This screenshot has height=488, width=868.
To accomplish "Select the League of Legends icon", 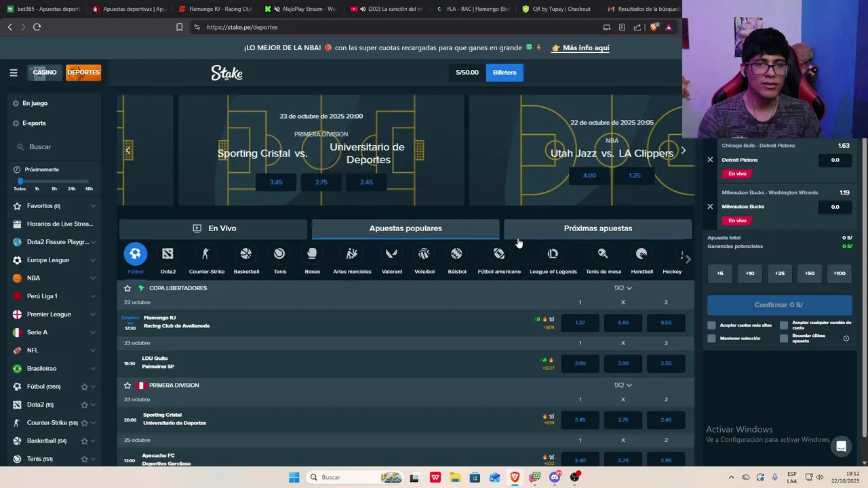I will [553, 253].
